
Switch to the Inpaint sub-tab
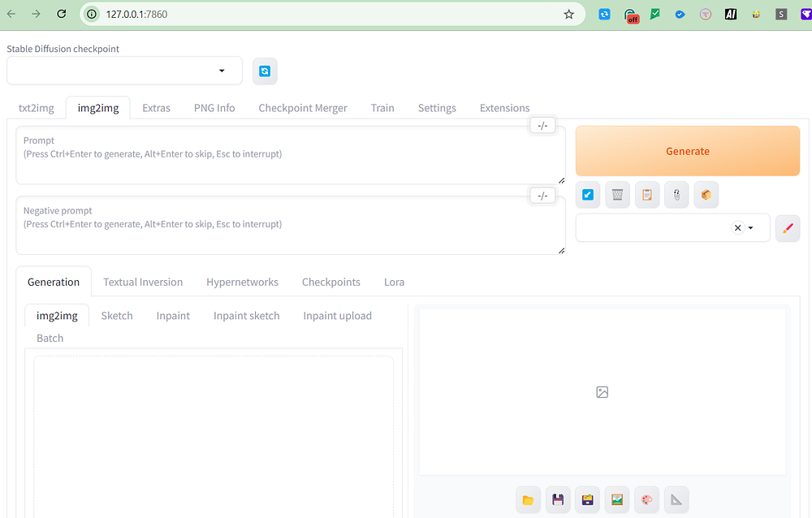(x=173, y=316)
